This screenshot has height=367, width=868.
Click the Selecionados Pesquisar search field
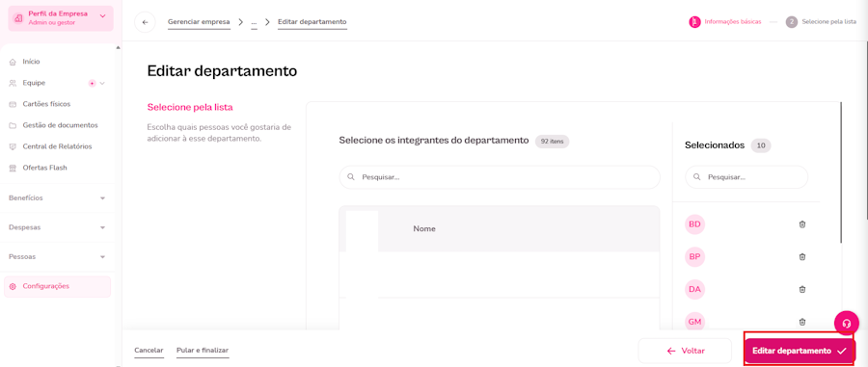[746, 177]
